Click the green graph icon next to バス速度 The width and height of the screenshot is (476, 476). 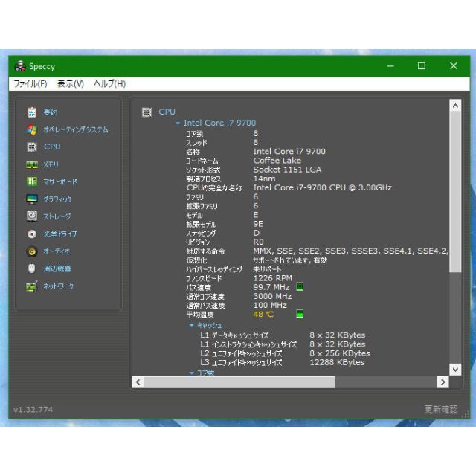pyautogui.click(x=300, y=286)
